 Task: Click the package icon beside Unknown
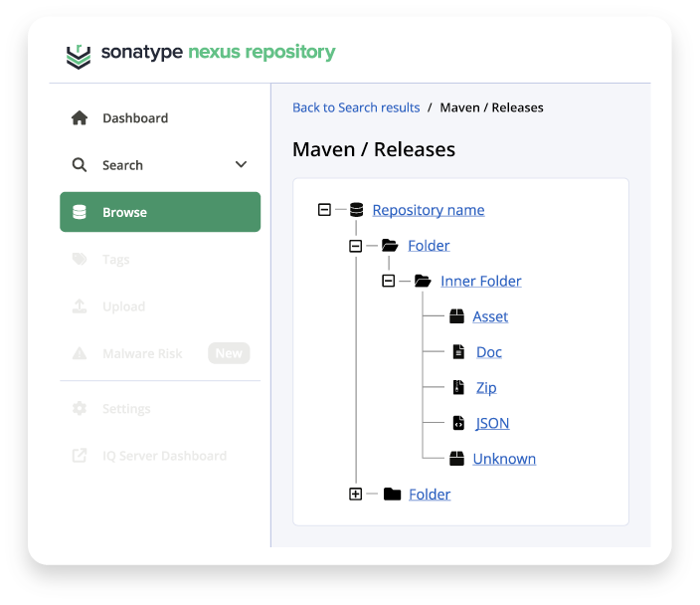[x=457, y=459]
